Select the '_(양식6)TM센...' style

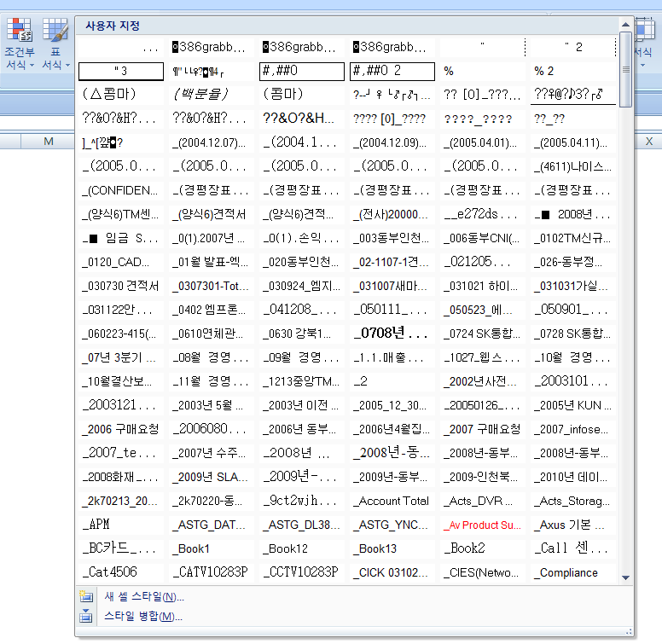[x=121, y=214]
